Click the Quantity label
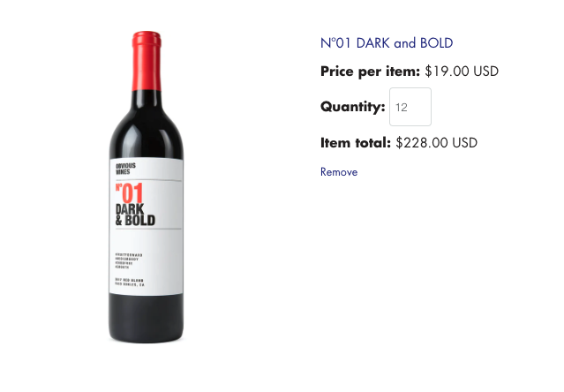Screen dimensions: 564x392 (x=352, y=107)
